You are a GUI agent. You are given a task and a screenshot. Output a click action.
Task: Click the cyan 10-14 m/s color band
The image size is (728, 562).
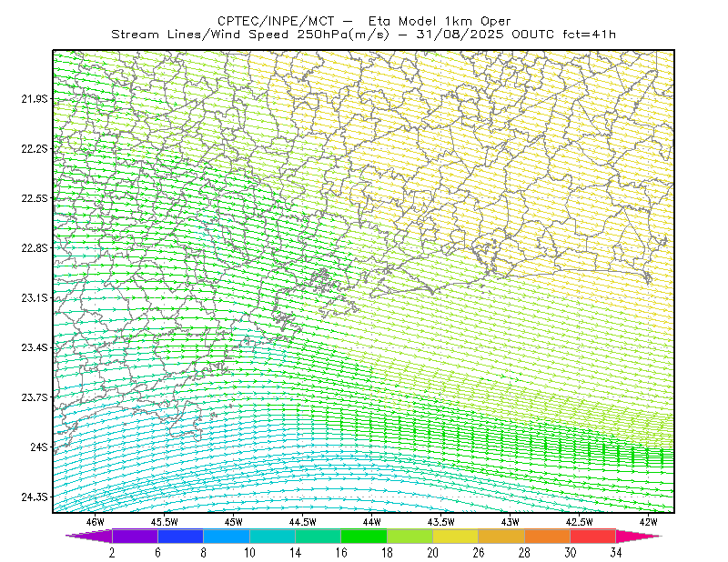click(x=272, y=536)
